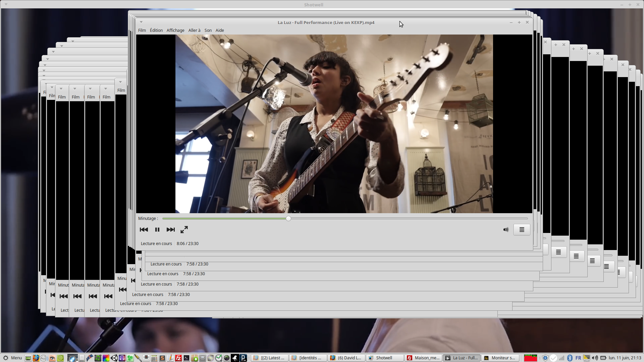Switch to Shotwell in the taskbar

[x=384, y=358]
